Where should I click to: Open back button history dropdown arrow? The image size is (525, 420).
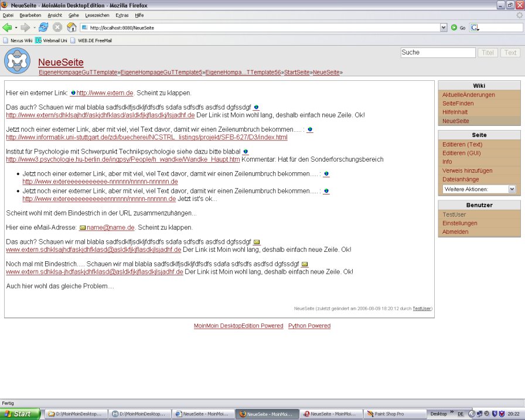point(16,28)
